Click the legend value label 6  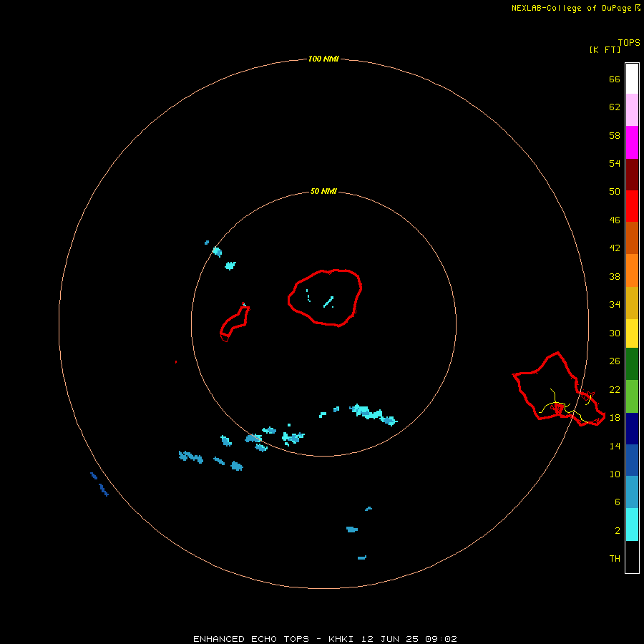tap(617, 502)
